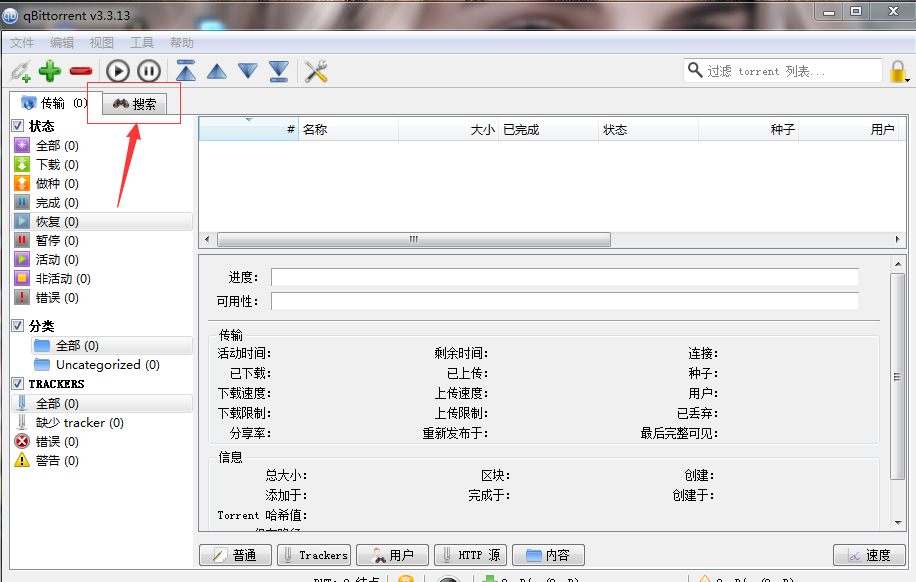The image size is (916, 582).
Task: Open the 帮助 menu
Action: tap(181, 43)
